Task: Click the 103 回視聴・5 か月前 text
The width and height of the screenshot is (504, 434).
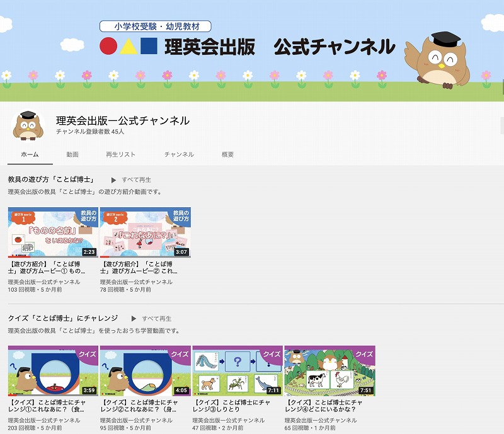Action: pyautogui.click(x=35, y=290)
